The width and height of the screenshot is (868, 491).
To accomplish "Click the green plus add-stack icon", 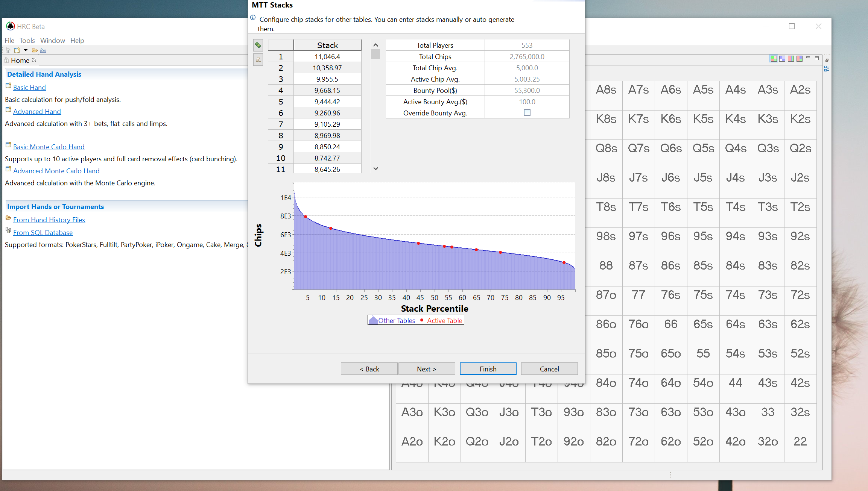I will pos(258,45).
